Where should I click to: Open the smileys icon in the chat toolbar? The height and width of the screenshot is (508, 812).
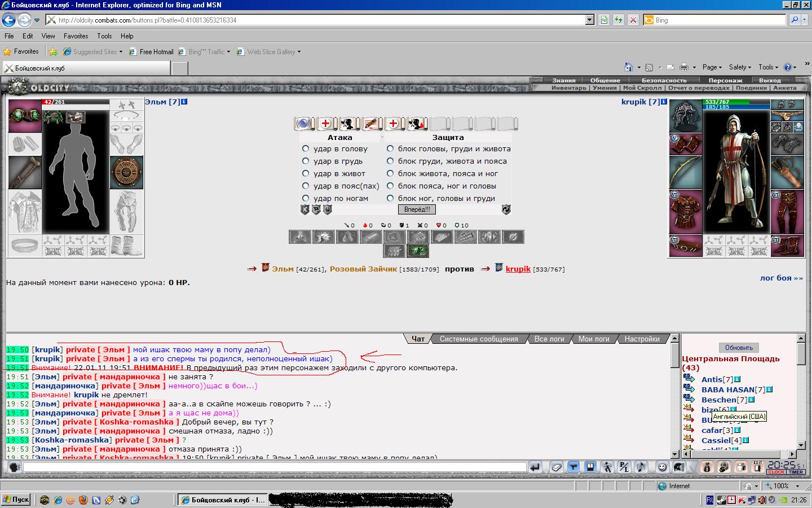tap(663, 467)
